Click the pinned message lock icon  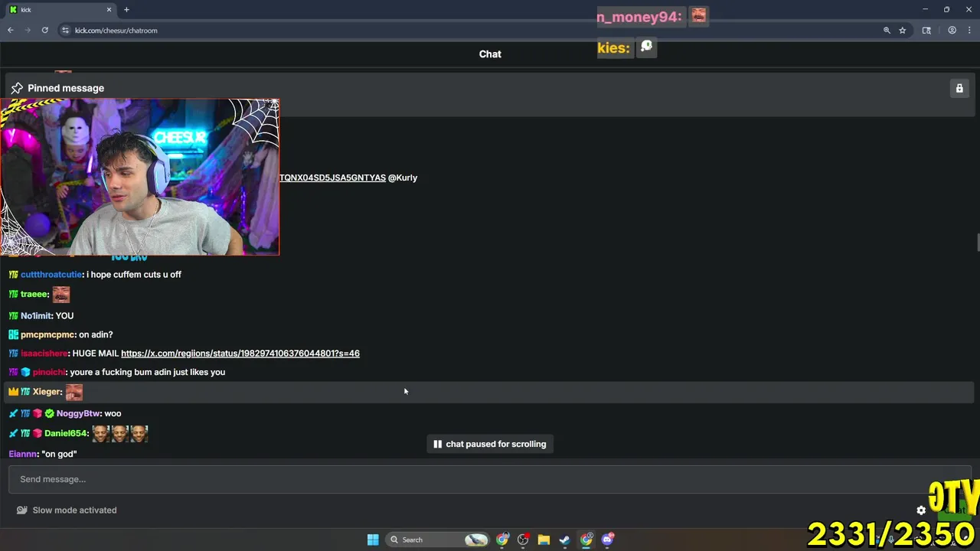point(959,88)
